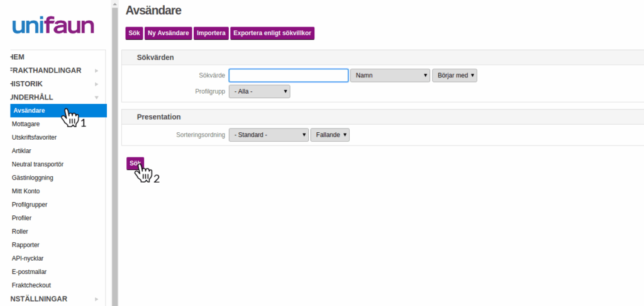Expand the Frakthandlingar menu arrow

tap(96, 71)
